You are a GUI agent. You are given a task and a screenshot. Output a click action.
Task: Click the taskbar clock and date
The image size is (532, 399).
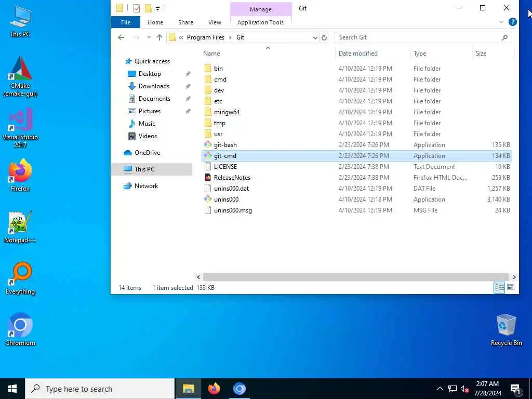tap(487, 389)
